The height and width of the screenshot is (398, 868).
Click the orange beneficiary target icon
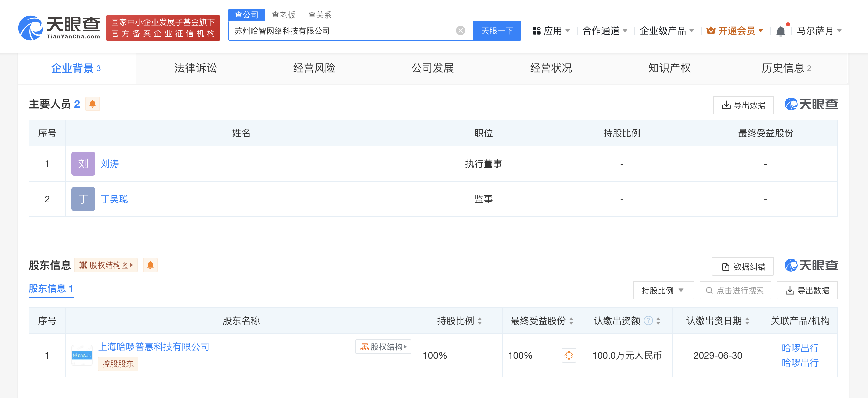pos(569,355)
